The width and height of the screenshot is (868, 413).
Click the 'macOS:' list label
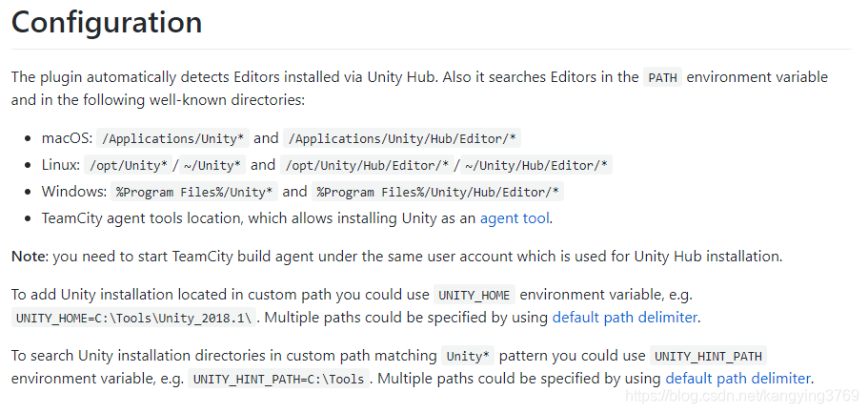click(x=67, y=138)
